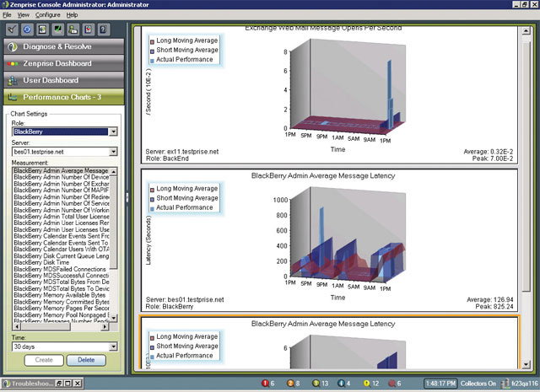Select BlackBerry MDSTotal Bytes To Devic measurement
540x392 pixels.
(61, 289)
